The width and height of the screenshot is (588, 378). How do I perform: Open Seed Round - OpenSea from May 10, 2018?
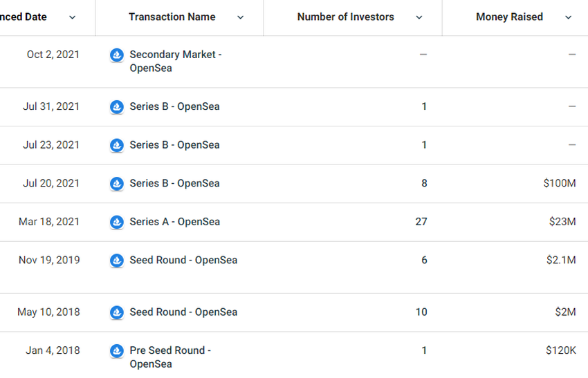pyautogui.click(x=183, y=312)
